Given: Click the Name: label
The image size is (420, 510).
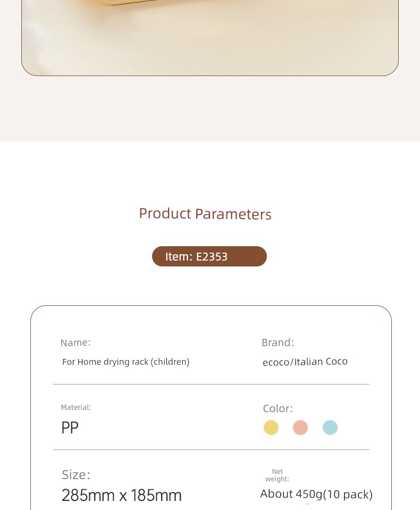Looking at the screenshot, I should [x=75, y=342].
